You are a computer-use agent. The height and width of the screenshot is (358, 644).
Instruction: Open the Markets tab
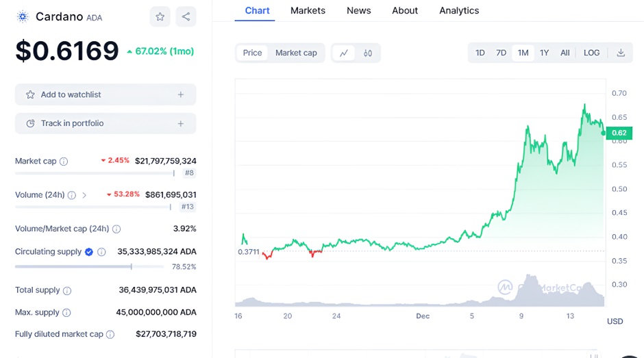(x=308, y=11)
